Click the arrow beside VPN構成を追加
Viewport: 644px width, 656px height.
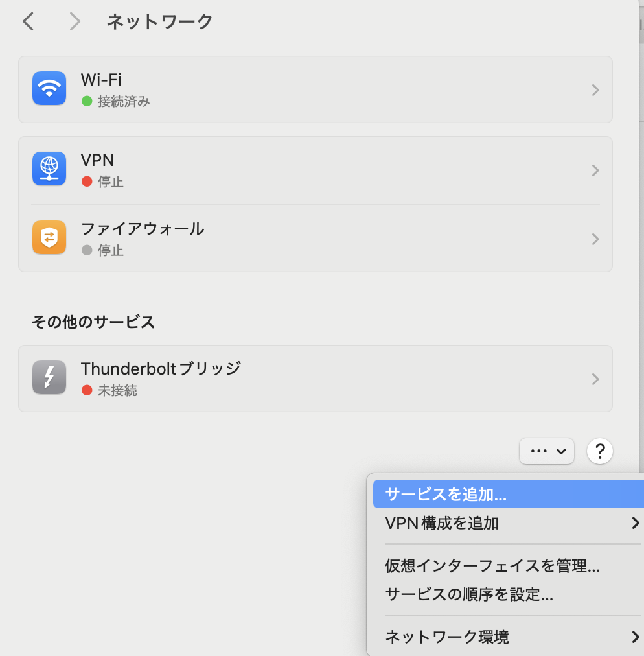click(x=636, y=523)
